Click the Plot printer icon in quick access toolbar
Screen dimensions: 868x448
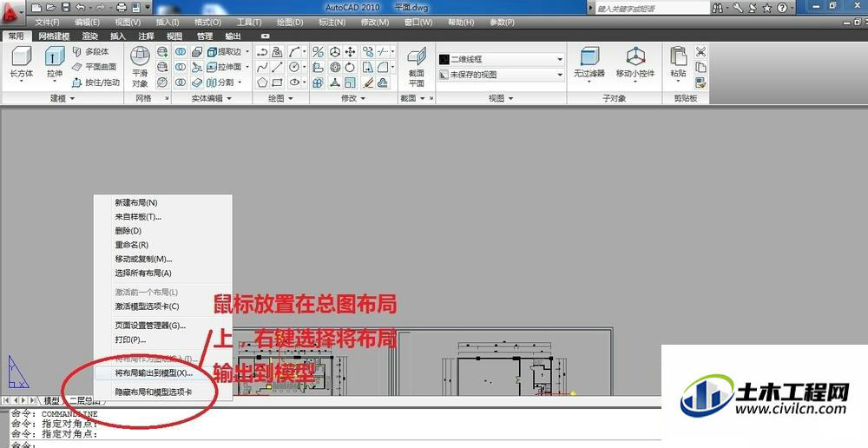(122, 8)
